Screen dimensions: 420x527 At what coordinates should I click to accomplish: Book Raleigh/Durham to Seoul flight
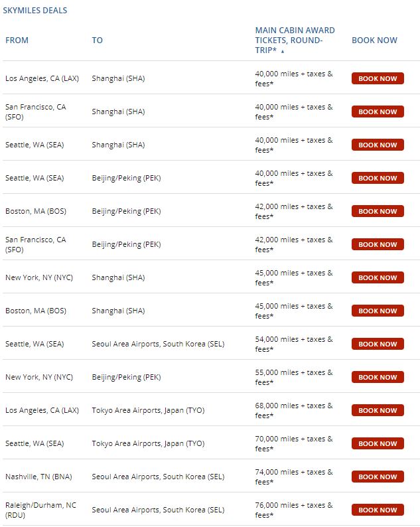378,510
